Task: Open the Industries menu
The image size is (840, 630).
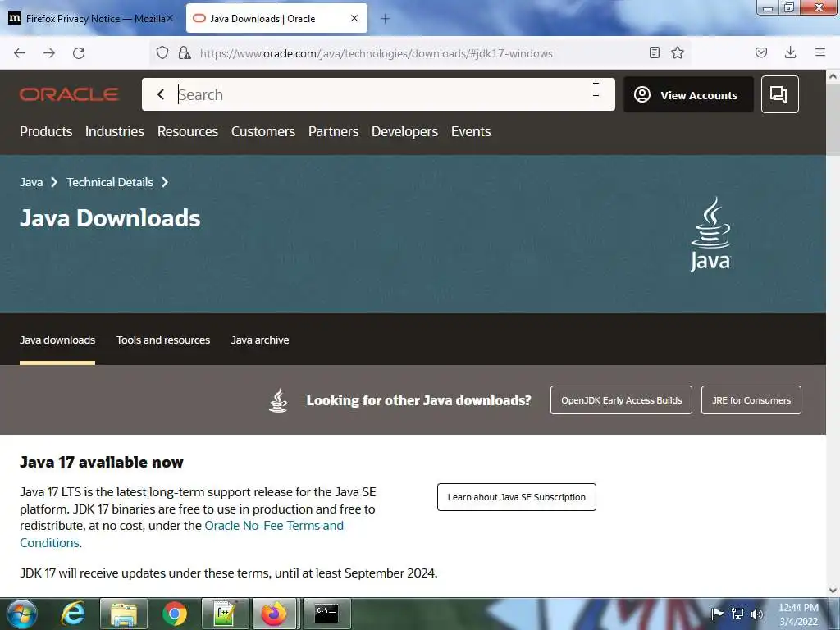Action: pos(115,131)
